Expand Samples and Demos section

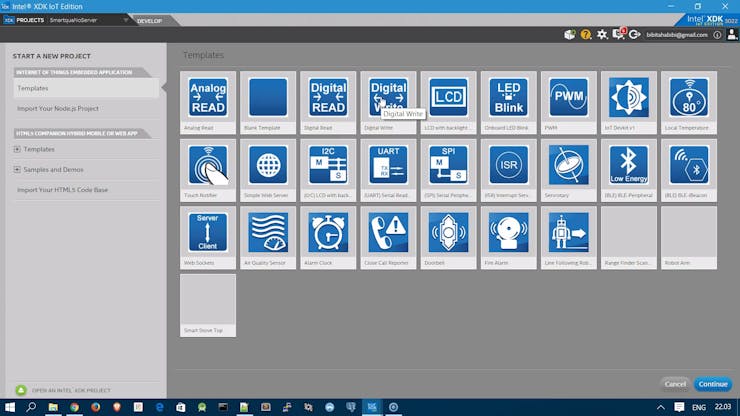(17, 170)
